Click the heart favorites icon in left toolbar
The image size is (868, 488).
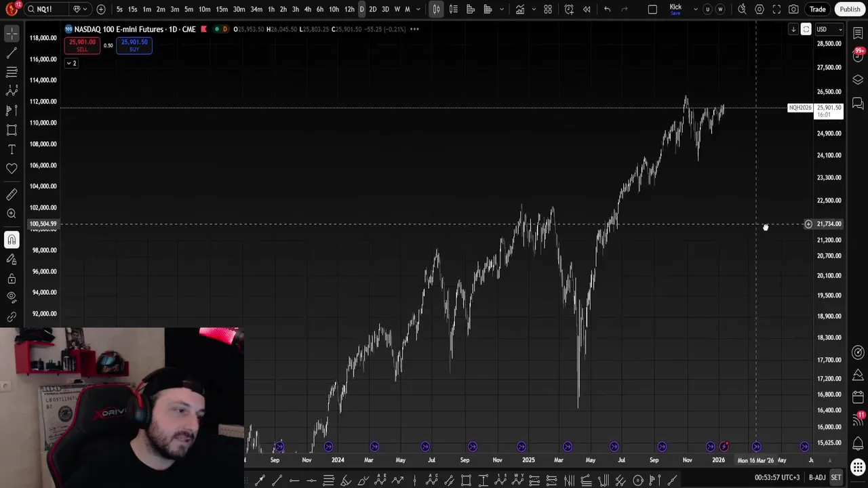[x=12, y=168]
